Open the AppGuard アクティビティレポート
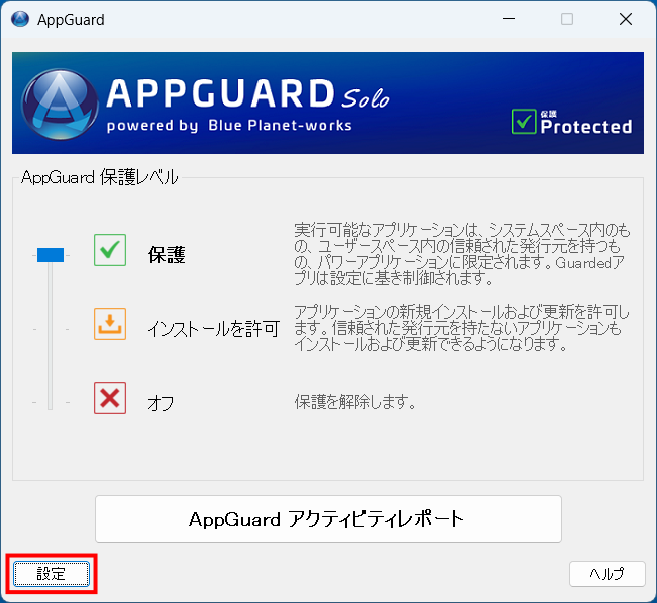This screenshot has width=657, height=603. 328,519
